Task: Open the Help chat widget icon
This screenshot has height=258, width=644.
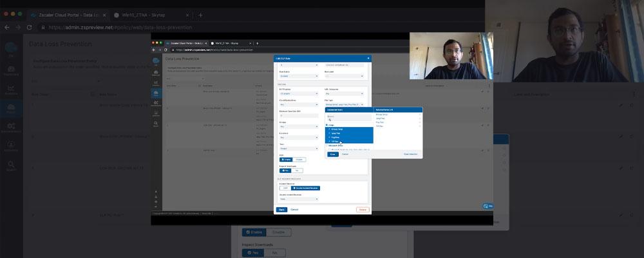Action: (x=488, y=206)
